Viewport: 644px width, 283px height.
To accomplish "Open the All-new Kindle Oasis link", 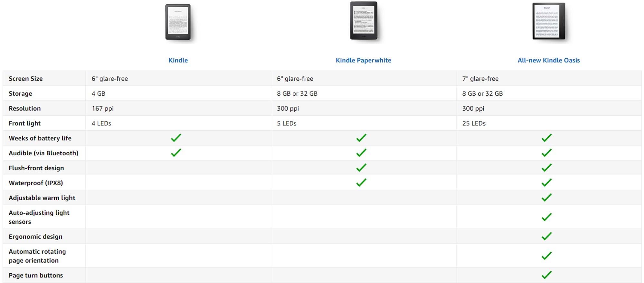I will [549, 60].
